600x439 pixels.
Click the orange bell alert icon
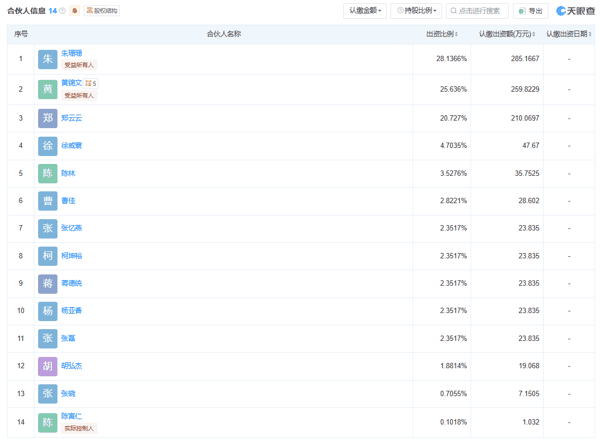(x=75, y=11)
